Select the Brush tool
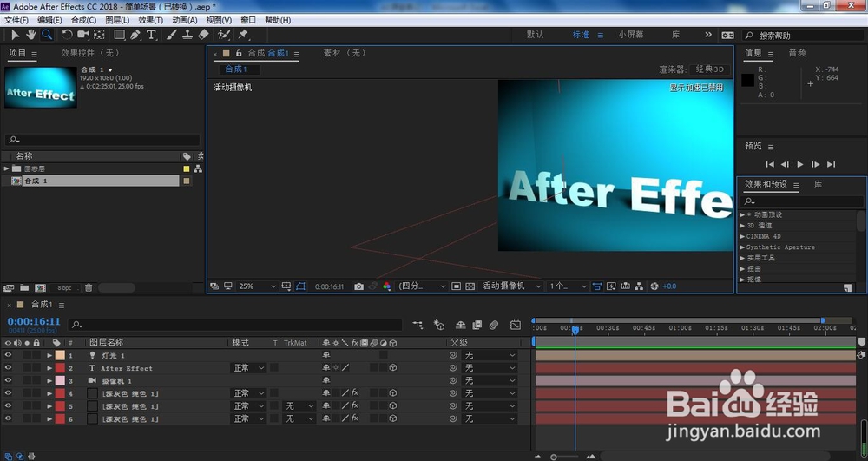This screenshot has height=461, width=868. [x=172, y=35]
